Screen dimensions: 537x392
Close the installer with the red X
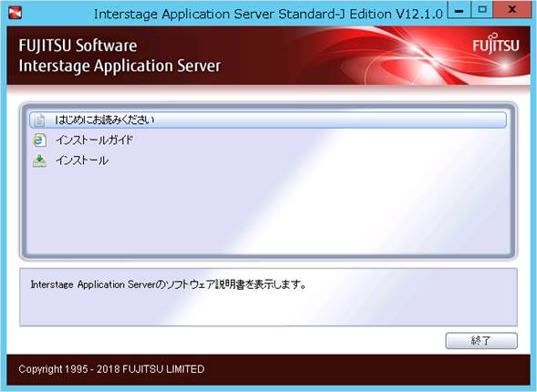[512, 10]
